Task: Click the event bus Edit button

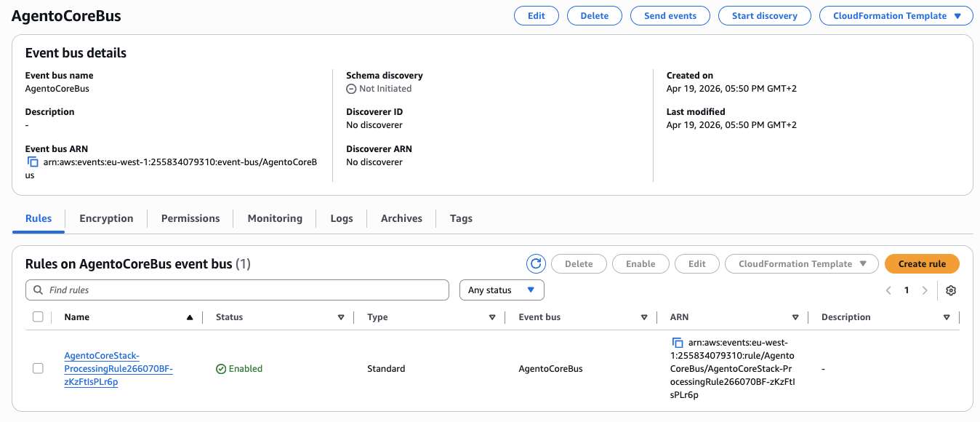Action: 537,15
